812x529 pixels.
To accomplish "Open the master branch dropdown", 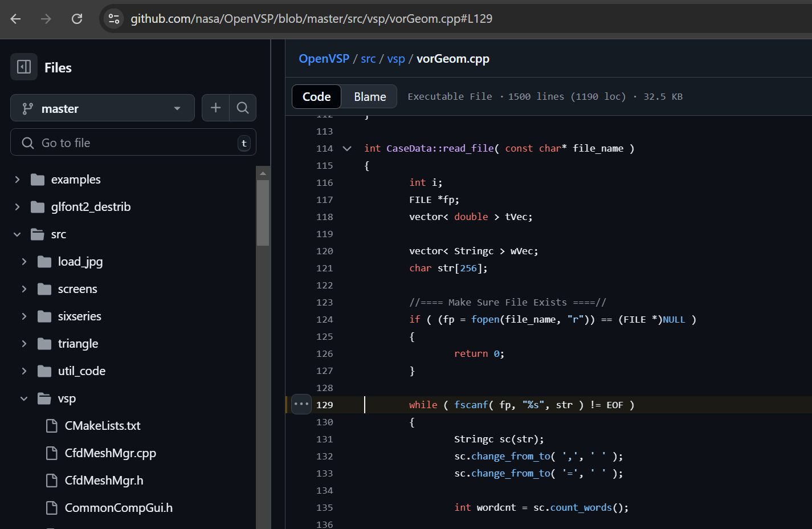I will point(103,108).
